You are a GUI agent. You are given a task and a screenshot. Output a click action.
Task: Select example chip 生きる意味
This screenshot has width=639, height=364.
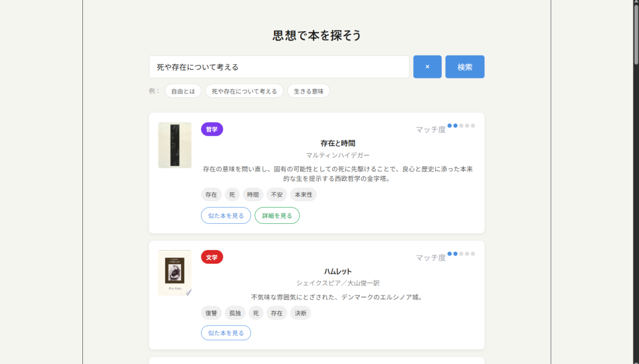[x=308, y=91]
